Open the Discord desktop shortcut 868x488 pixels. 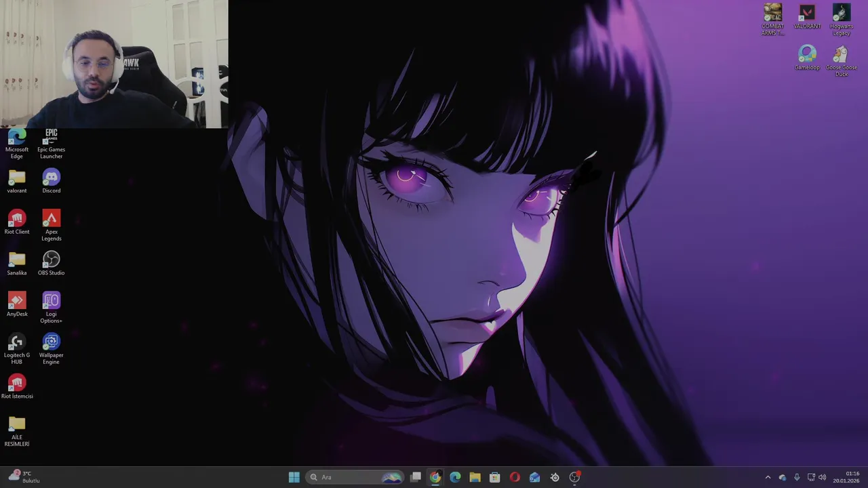(x=51, y=182)
